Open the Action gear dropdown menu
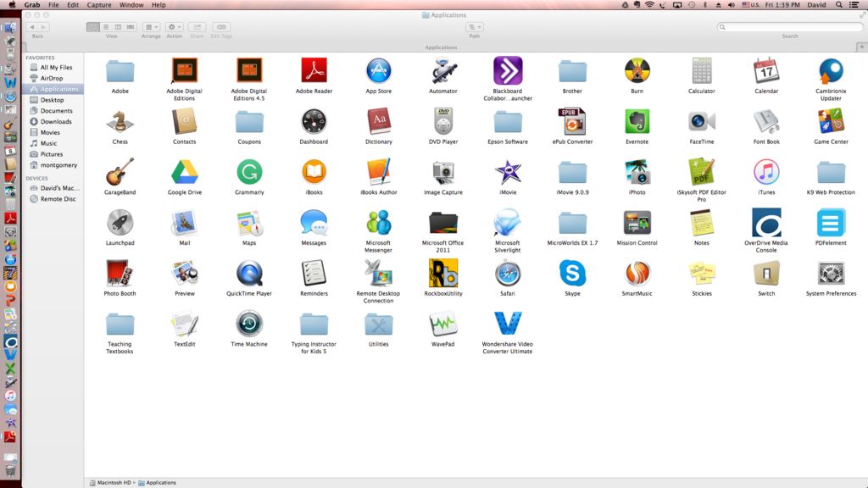 pyautogui.click(x=174, y=27)
